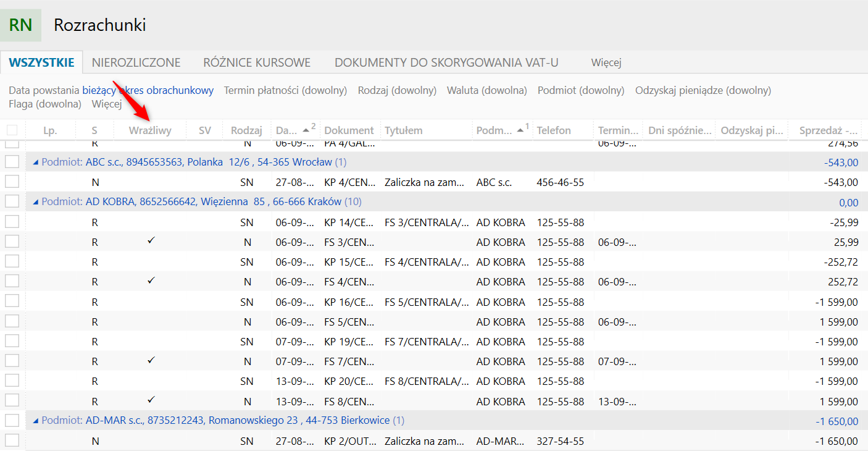The width and height of the screenshot is (868, 451).
Task: Open the RÓŻNICE KURSOWE tab
Action: (257, 62)
